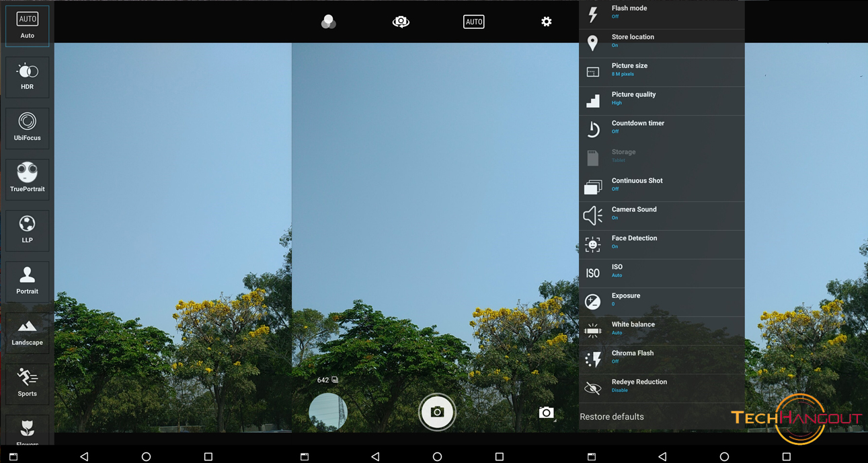Toggle the Store location setting
Viewport: 868px width, 463px height.
coord(662,43)
